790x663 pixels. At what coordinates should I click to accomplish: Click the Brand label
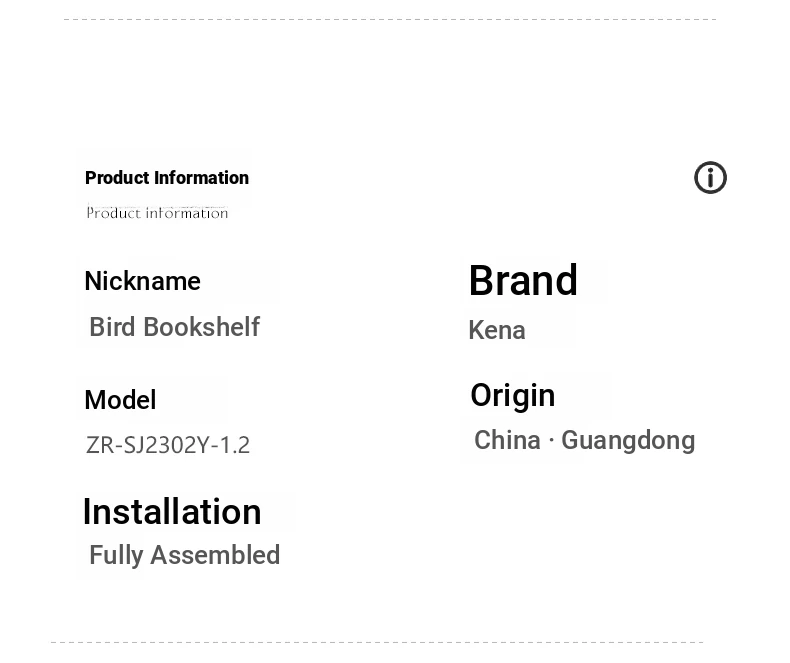(x=523, y=280)
